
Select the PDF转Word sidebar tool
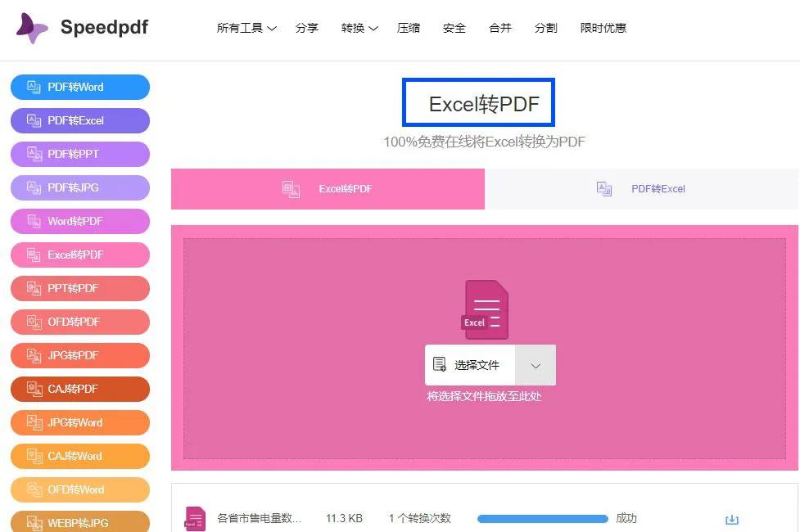tap(79, 87)
